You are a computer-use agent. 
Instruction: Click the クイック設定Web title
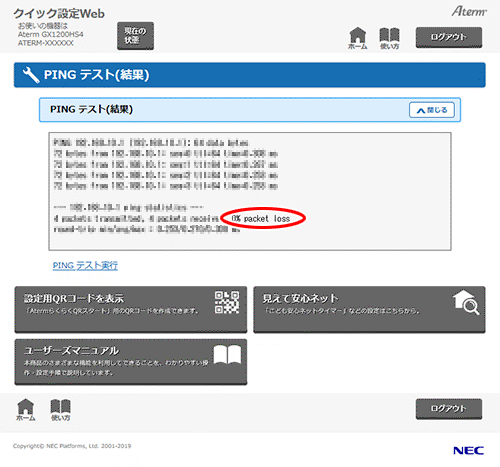click(59, 13)
